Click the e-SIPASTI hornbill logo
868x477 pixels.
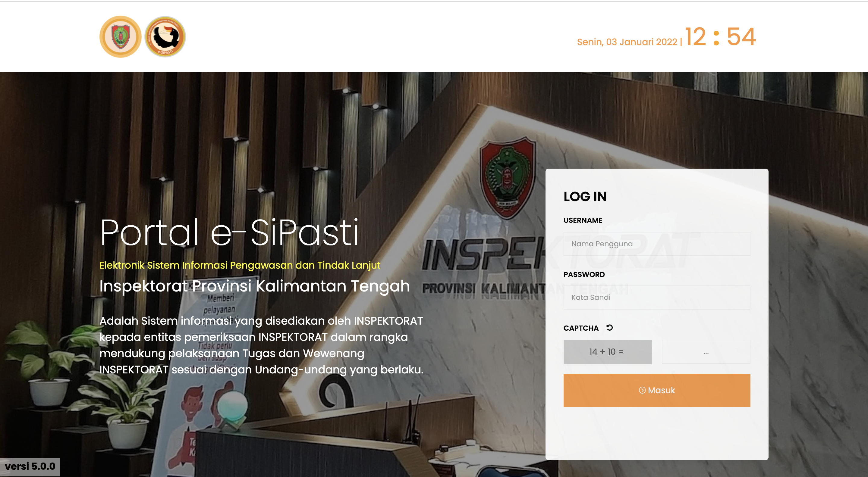[165, 37]
